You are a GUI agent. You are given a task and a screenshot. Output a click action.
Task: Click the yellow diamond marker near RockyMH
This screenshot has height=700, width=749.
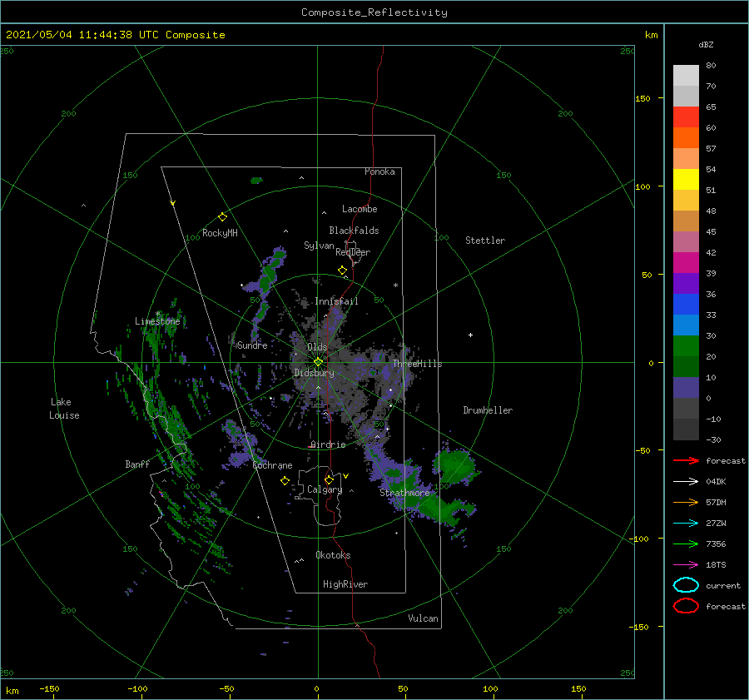222,217
